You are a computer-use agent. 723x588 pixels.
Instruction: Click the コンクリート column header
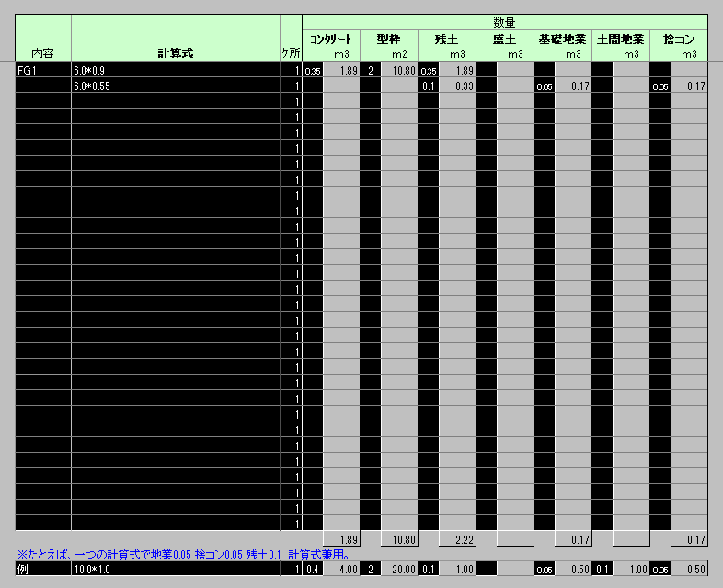(x=331, y=40)
